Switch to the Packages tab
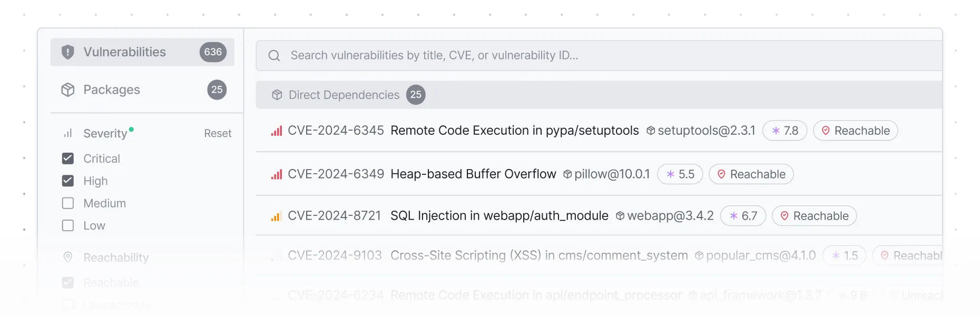The width and height of the screenshot is (980, 316). coord(142,90)
